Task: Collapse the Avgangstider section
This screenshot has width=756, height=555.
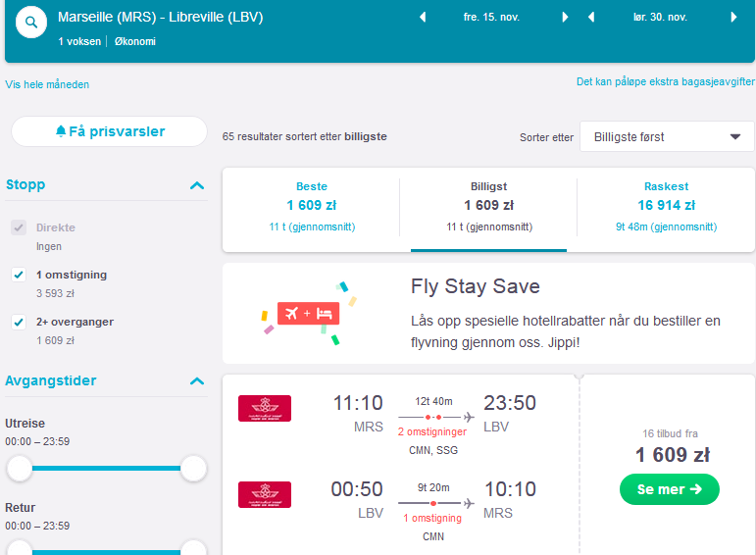Action: click(x=197, y=381)
